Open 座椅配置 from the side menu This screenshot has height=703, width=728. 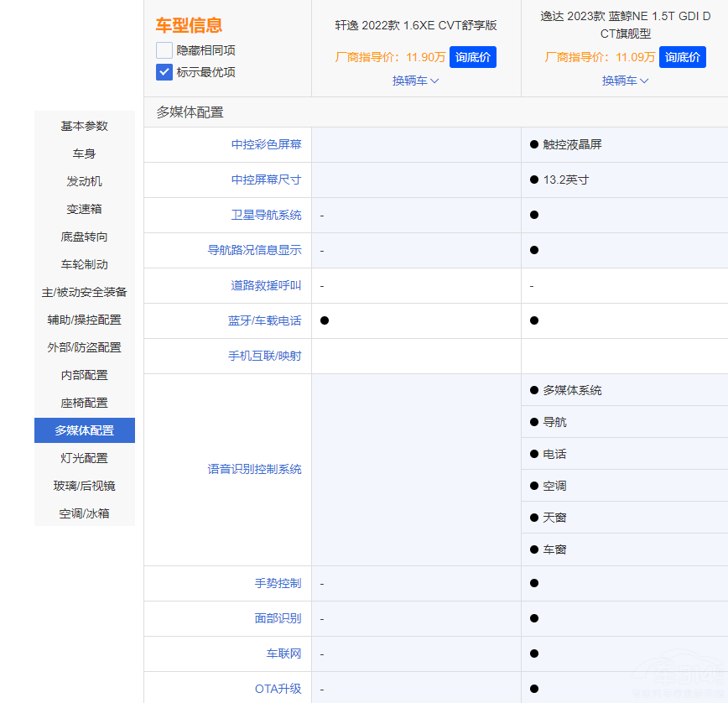(84, 403)
